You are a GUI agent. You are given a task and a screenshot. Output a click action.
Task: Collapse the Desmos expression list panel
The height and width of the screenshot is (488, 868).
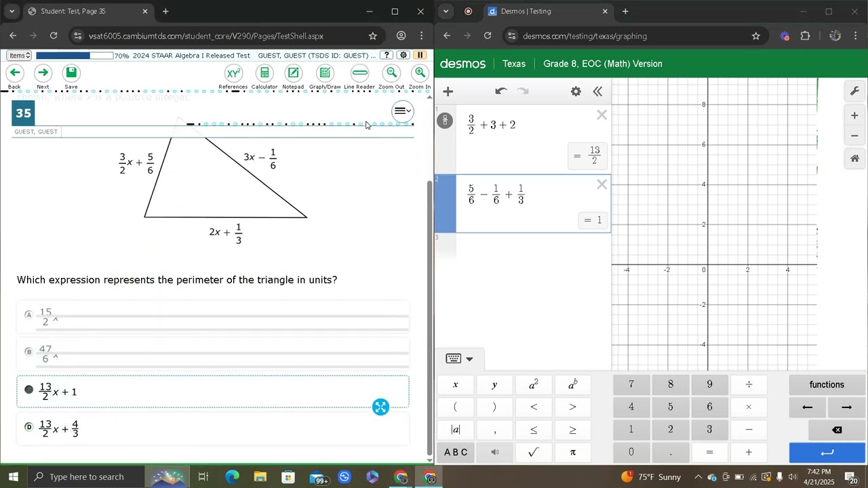(x=597, y=91)
